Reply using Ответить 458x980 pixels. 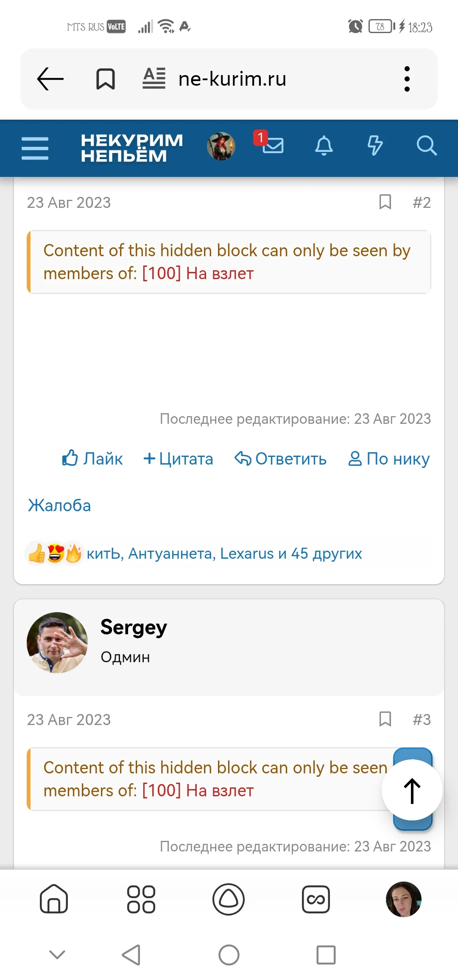point(281,459)
